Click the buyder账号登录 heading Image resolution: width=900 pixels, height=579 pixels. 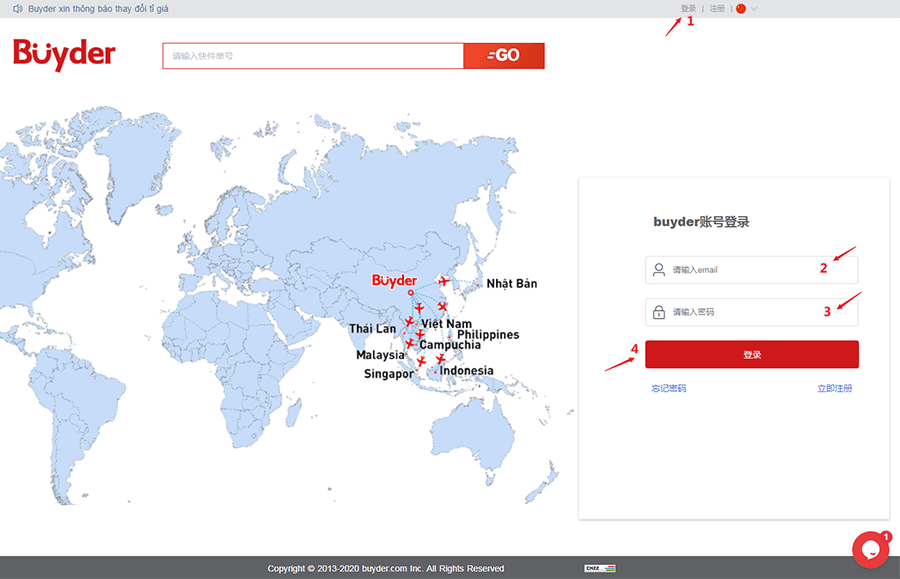pyautogui.click(x=701, y=222)
